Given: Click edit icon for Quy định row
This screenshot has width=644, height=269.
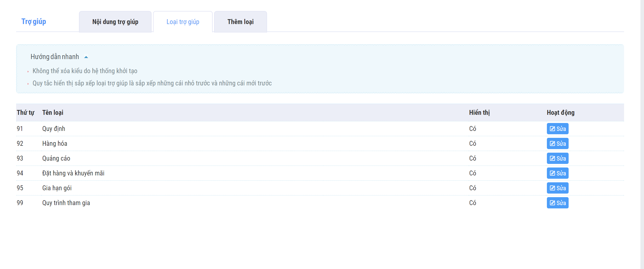Looking at the screenshot, I should click(x=553, y=129).
